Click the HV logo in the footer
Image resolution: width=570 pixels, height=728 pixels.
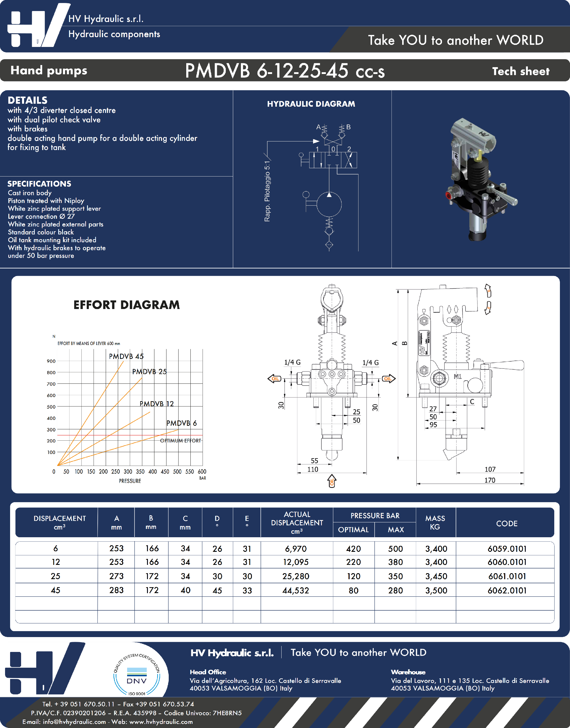coord(45,668)
